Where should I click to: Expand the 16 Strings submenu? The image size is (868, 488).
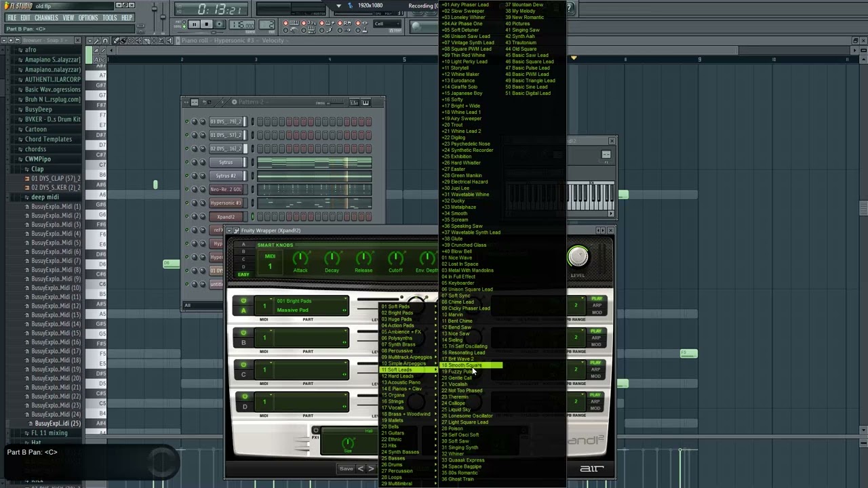click(x=407, y=401)
